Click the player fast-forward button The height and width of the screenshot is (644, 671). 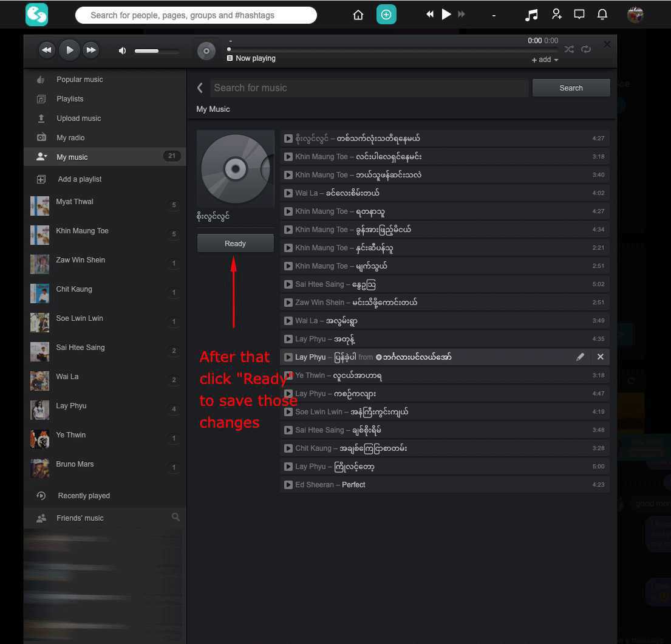click(x=91, y=50)
